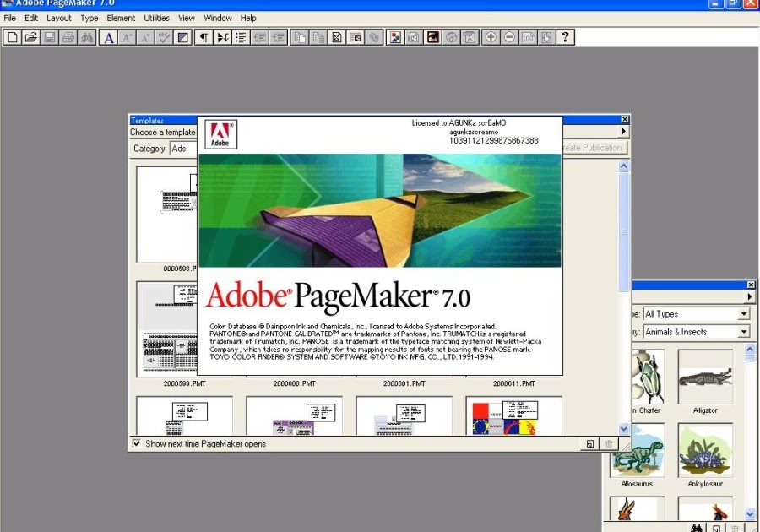
Task: Click the Zoom Out minus icon
Action: coord(509,37)
